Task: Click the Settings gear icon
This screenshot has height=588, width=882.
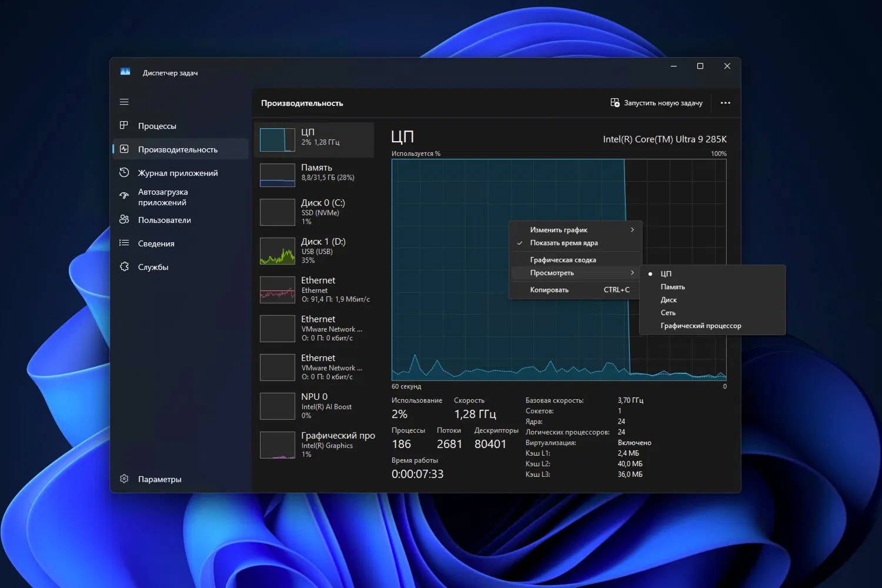Action: tap(124, 479)
